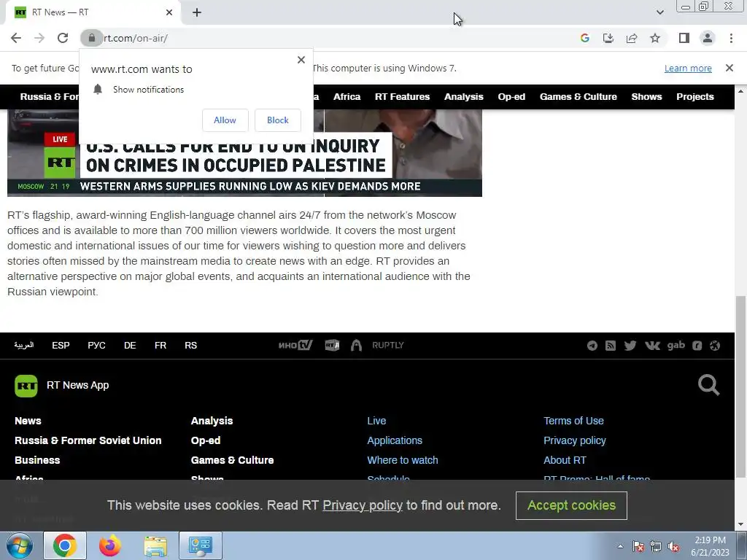Open the browser side panel
Image resolution: width=747 pixels, height=560 pixels.
(x=684, y=38)
